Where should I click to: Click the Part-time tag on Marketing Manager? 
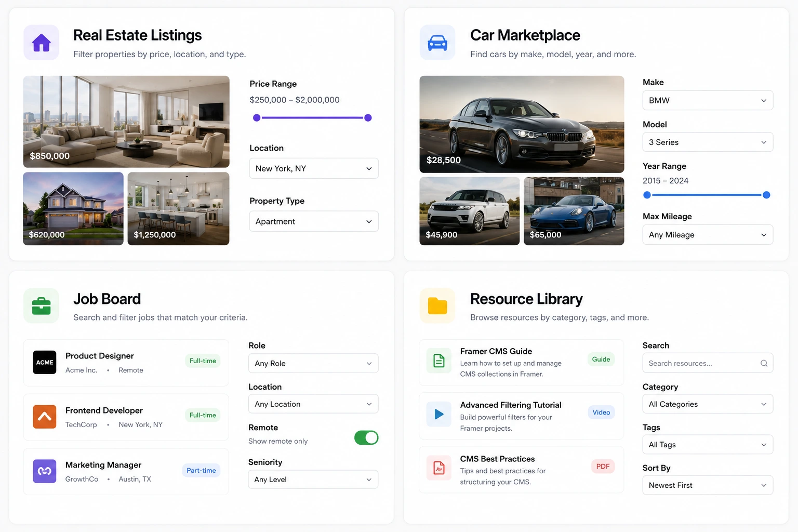coord(201,470)
